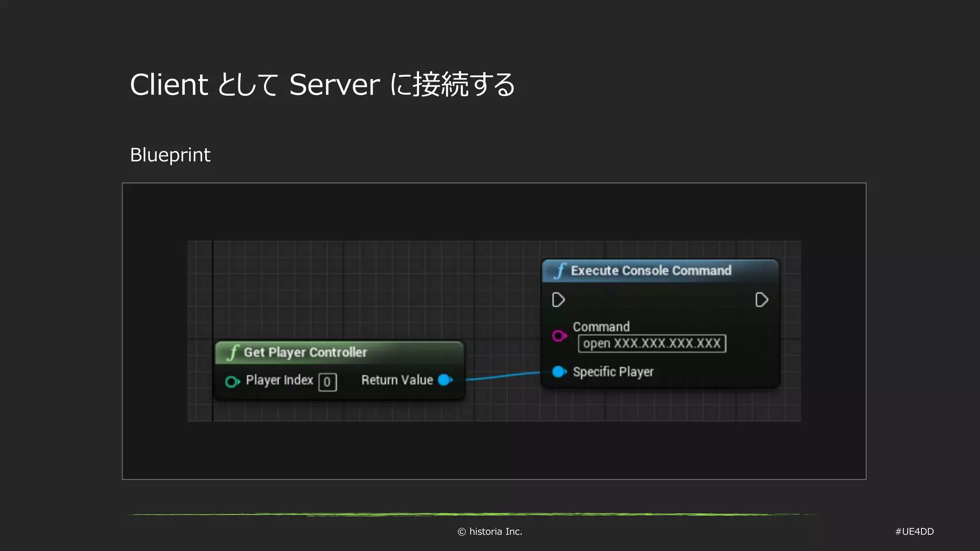The image size is (980, 551).
Task: Click the #UE4DD hashtag text
Action: click(914, 531)
